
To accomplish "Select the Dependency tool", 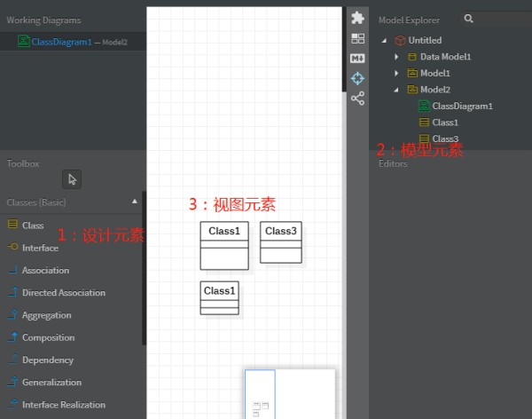I will pyautogui.click(x=73, y=360).
